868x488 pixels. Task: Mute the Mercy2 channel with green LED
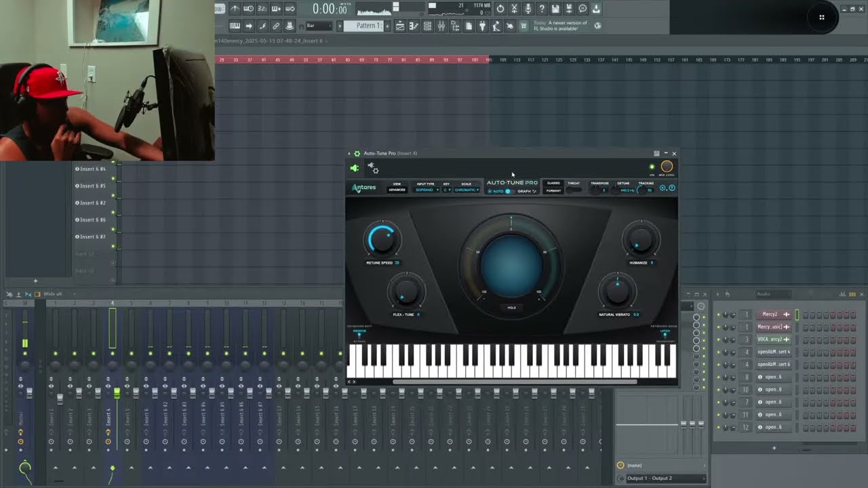[x=719, y=314]
